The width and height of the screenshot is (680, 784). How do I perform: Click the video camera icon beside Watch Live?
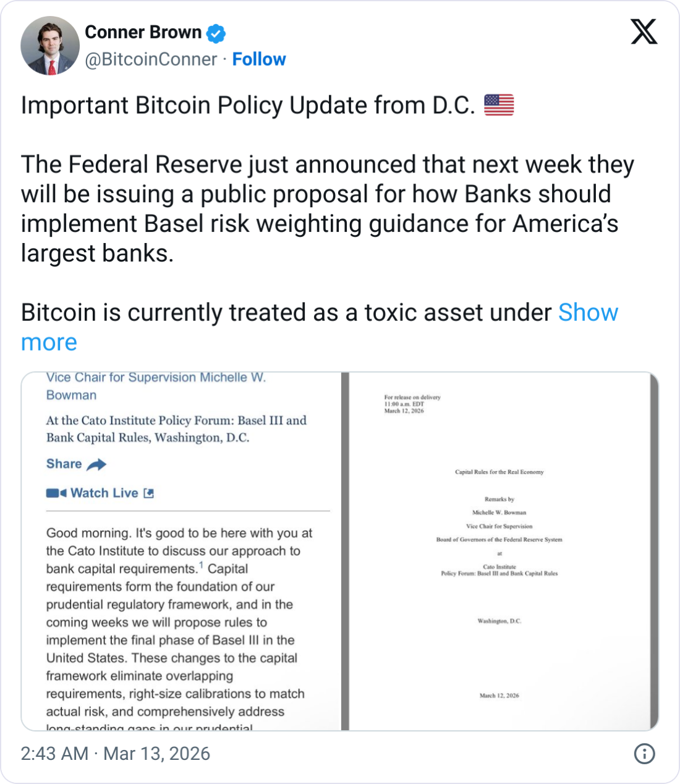54,492
